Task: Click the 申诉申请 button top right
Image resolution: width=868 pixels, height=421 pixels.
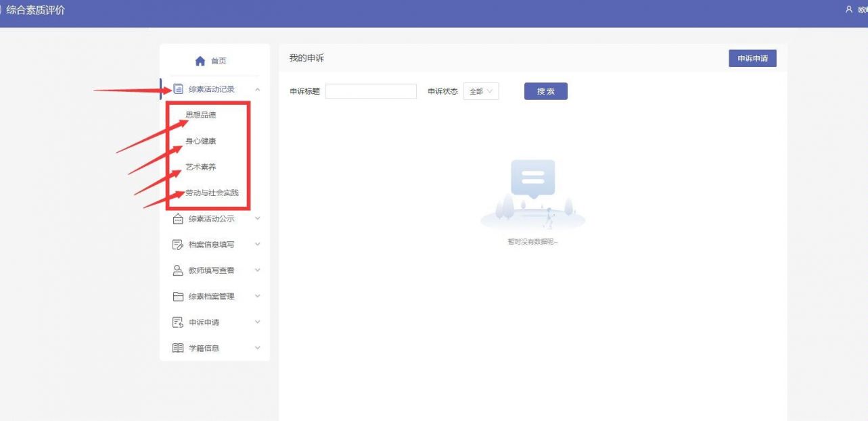Action: (752, 58)
